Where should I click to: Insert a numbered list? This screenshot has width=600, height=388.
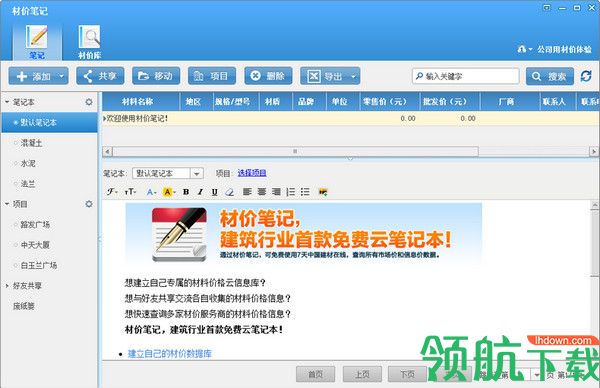pos(291,192)
